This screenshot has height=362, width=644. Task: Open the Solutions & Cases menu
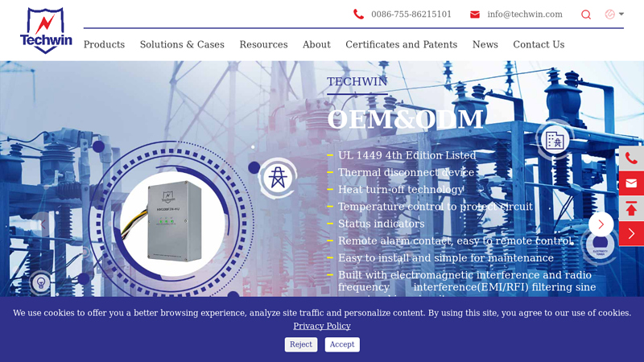pyautogui.click(x=182, y=44)
